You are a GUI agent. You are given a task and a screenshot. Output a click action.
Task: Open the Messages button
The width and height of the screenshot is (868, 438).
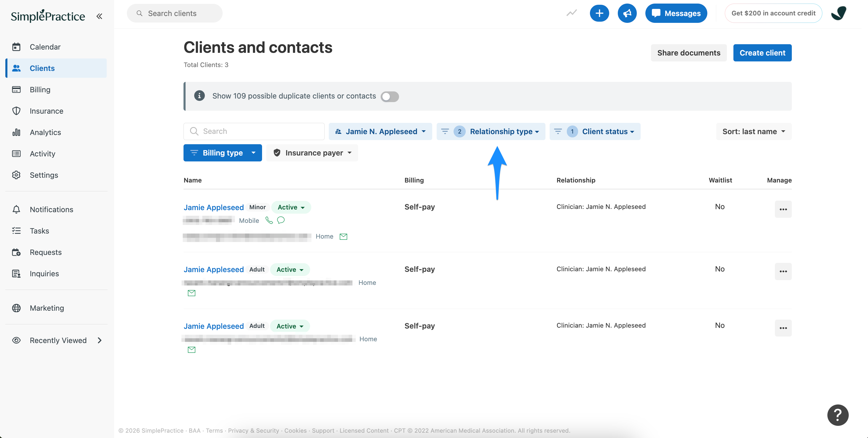click(x=676, y=13)
